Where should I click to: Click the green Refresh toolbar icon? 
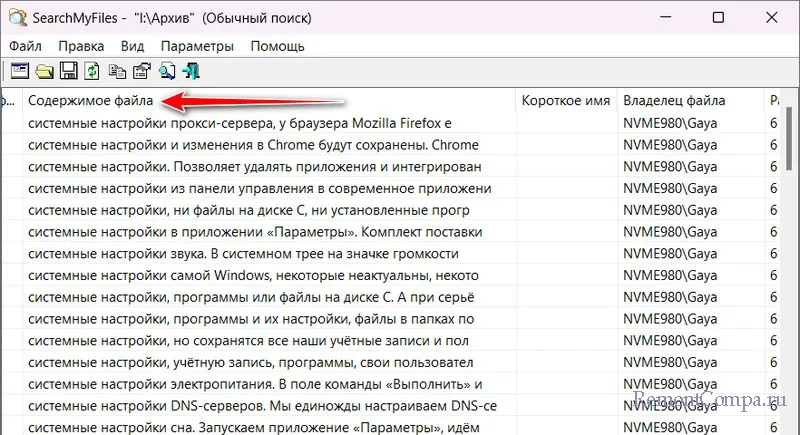[92, 70]
